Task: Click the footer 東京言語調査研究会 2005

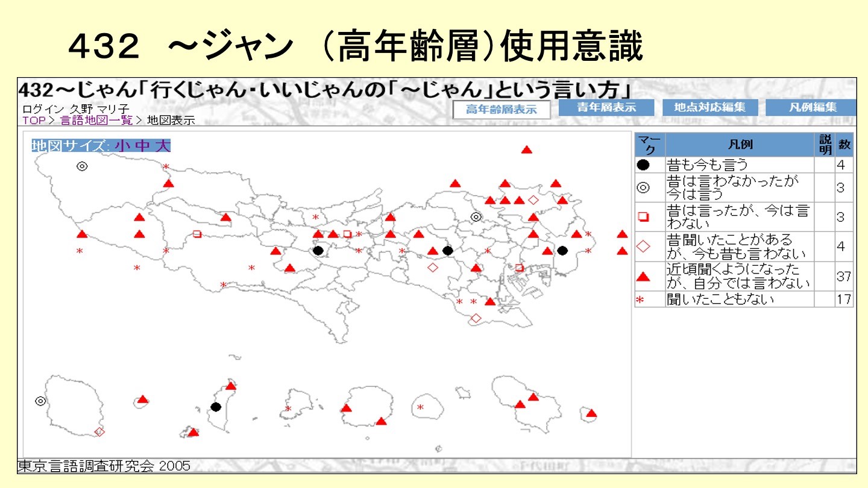Action: click(x=104, y=466)
